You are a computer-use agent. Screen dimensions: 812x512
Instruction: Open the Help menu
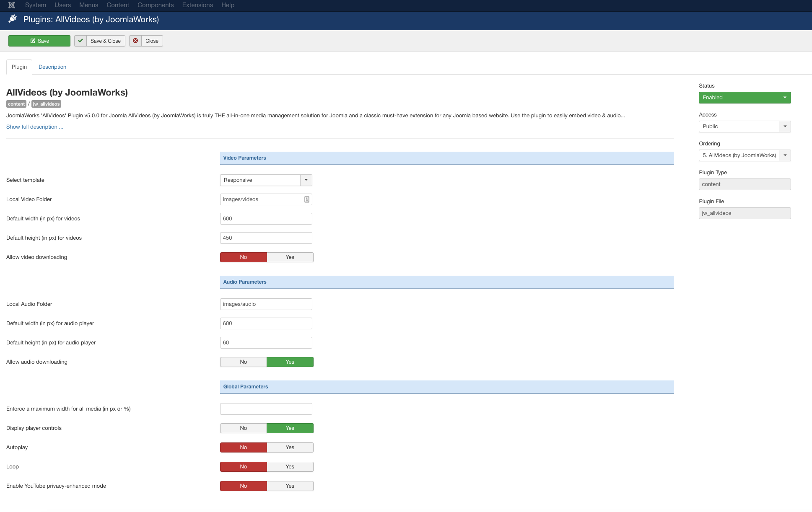coord(228,5)
